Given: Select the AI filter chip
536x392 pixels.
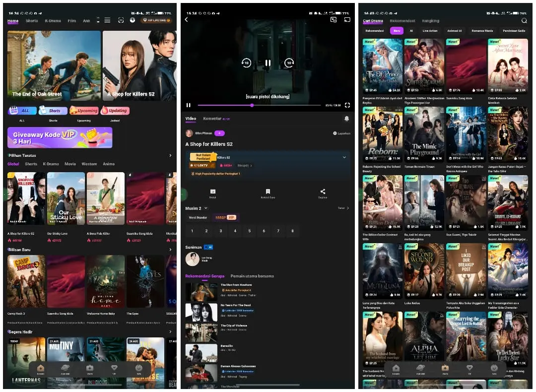Looking at the screenshot, I should 411,31.
